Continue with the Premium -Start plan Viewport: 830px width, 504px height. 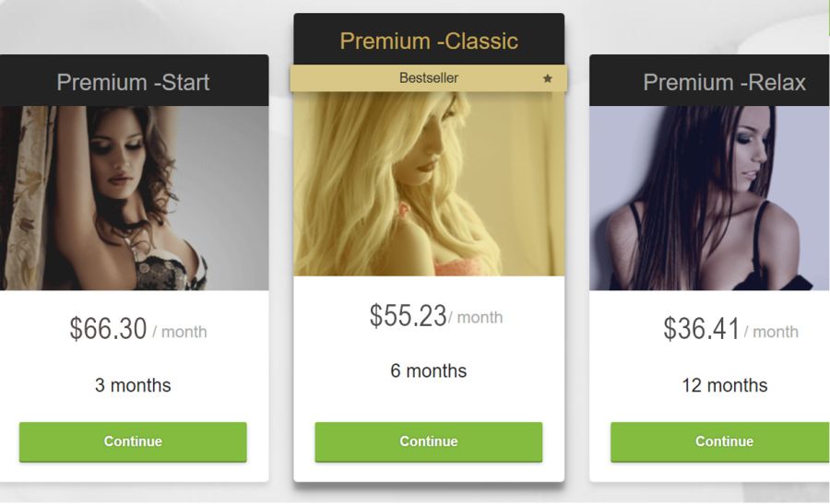click(133, 441)
